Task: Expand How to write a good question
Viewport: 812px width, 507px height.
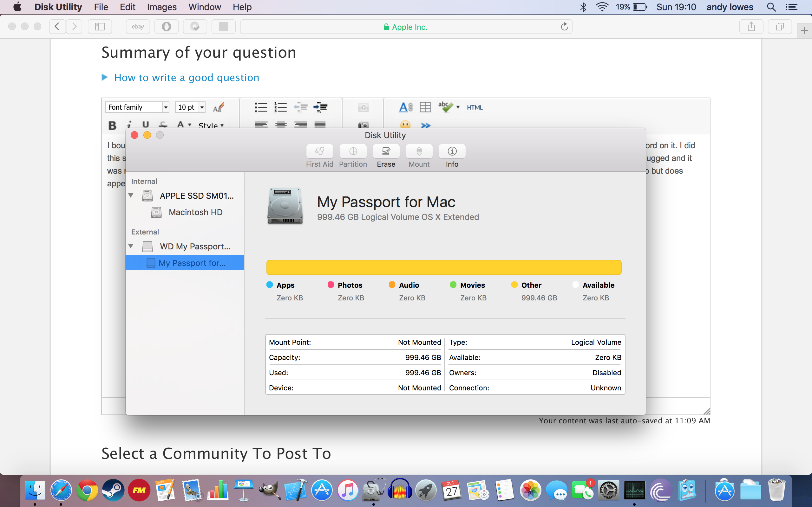Action: coord(186,77)
